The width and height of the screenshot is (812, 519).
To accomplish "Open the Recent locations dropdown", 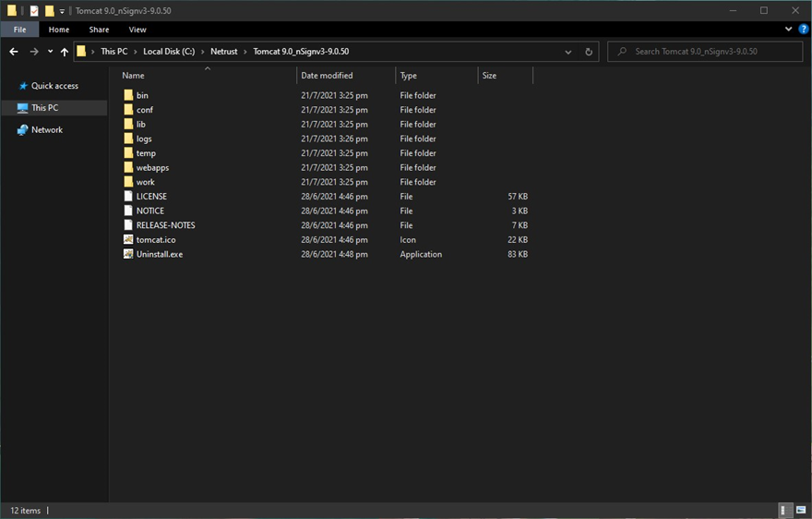I will (x=50, y=52).
